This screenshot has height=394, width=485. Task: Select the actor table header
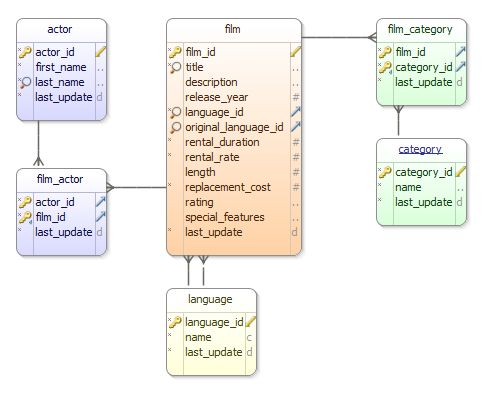[61, 30]
